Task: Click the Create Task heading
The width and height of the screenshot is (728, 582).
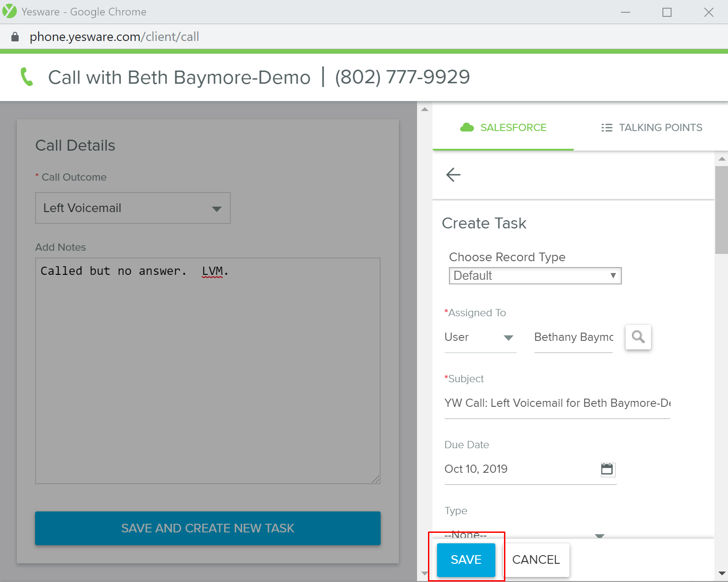Action: (484, 223)
